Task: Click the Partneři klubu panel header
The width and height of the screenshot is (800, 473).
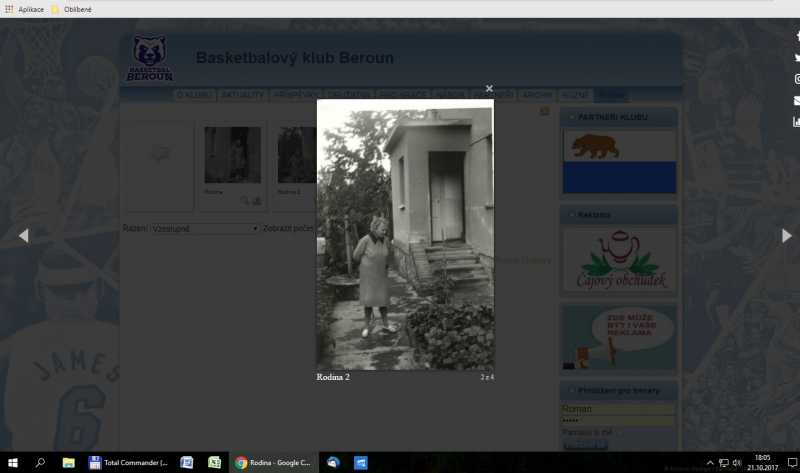Action: [619, 117]
